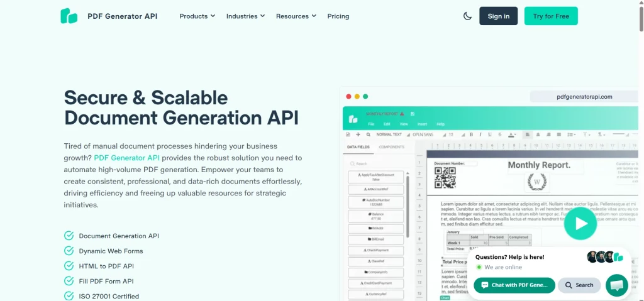Screen dimensions: 644x301
Task: Click the support team avatars in widget
Action: (605, 257)
